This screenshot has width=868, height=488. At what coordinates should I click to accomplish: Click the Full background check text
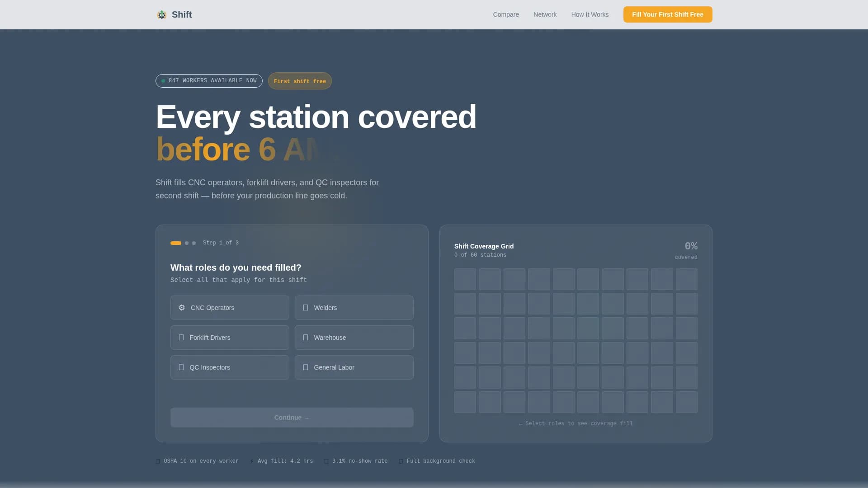441,461
